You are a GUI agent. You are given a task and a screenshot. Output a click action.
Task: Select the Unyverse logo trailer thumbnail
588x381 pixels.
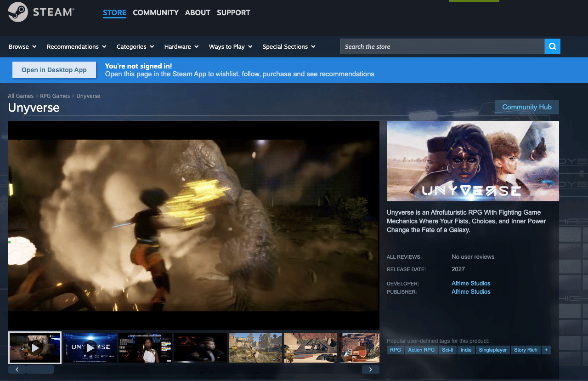click(90, 347)
